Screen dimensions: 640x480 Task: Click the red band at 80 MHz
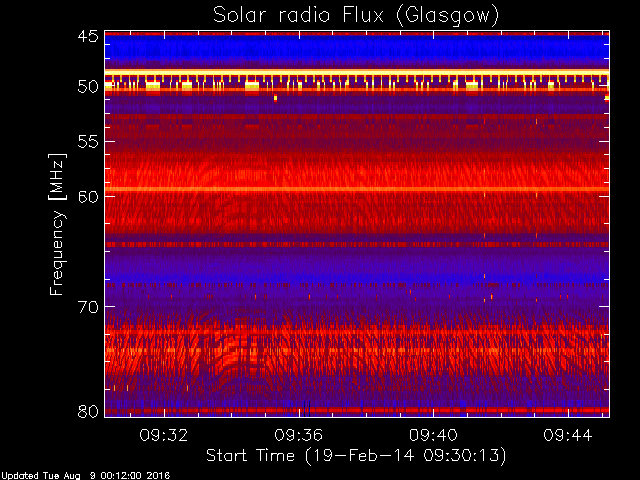click(x=357, y=410)
